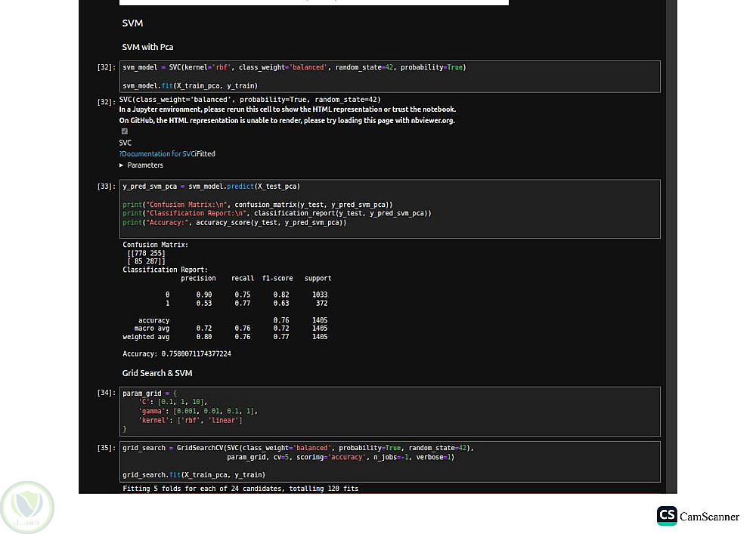Click the notebook vertical scrollbar
The image size is (756, 534).
tap(671, 246)
